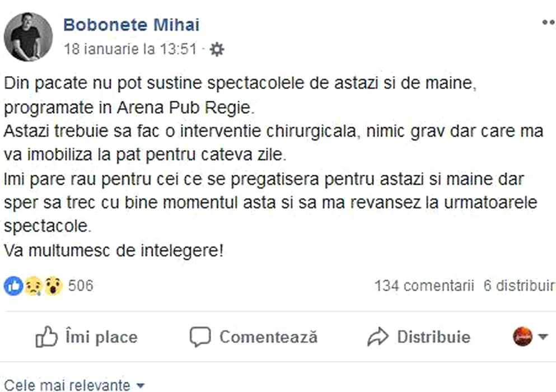Click the speech bubble icon beside Comentează
556x392 pixels.
pyautogui.click(x=200, y=337)
